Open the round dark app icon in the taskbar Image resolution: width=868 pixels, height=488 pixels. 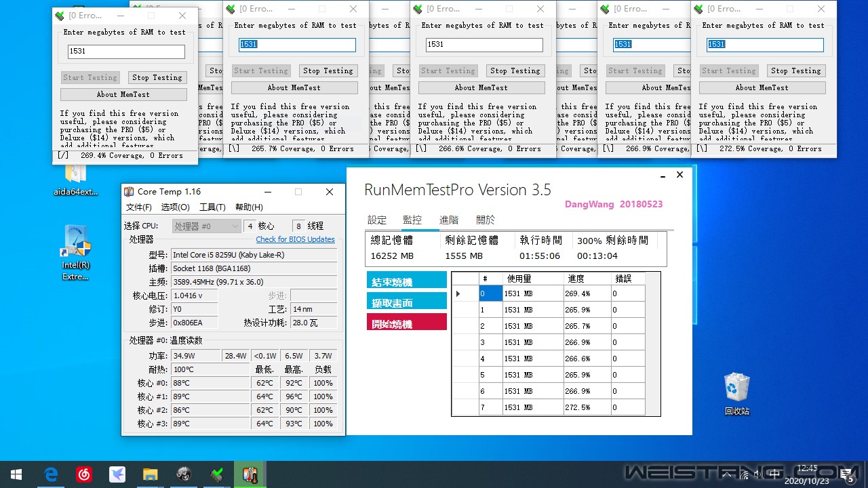(x=183, y=474)
